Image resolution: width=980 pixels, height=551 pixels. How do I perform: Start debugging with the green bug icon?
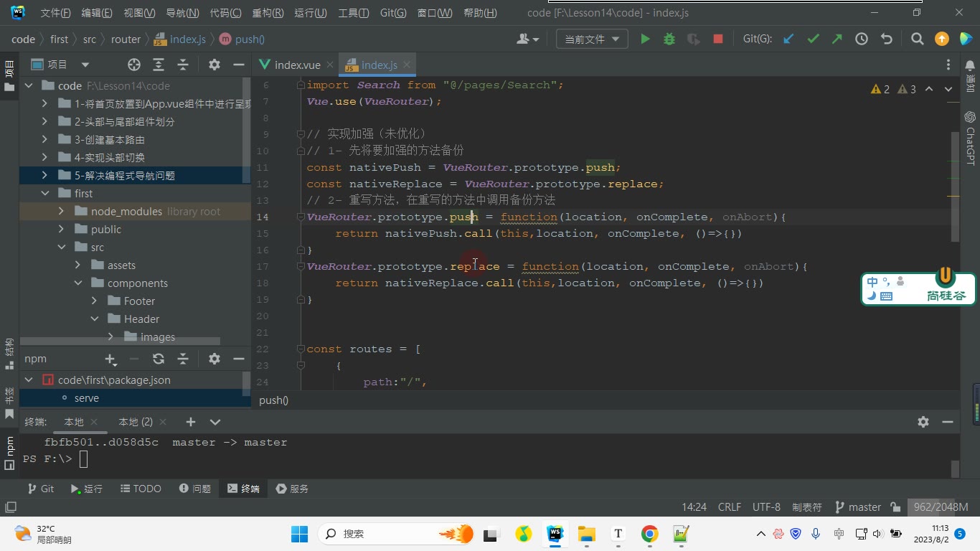pyautogui.click(x=669, y=39)
